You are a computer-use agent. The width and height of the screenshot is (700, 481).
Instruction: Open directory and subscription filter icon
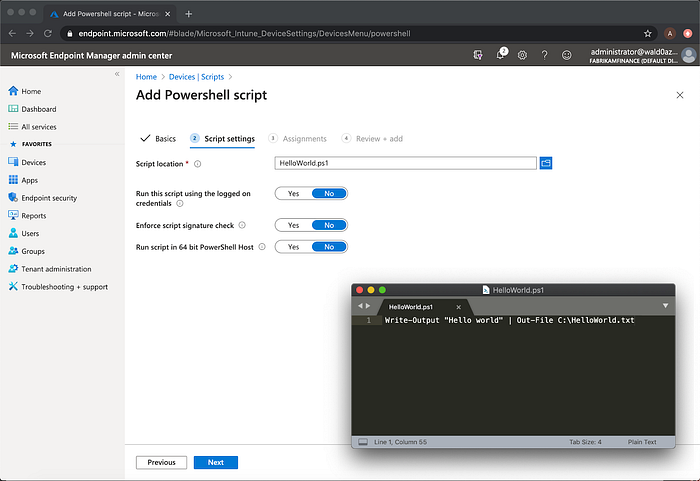tap(478, 55)
